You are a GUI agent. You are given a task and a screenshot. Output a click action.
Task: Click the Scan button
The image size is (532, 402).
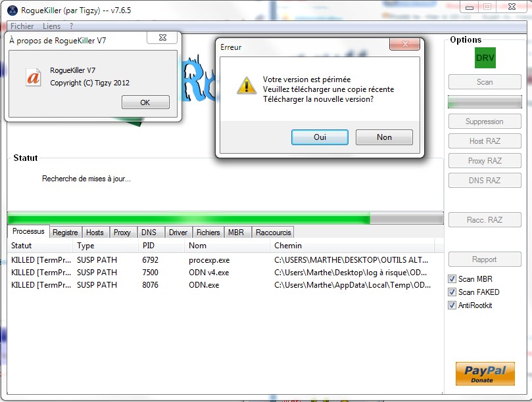[485, 82]
